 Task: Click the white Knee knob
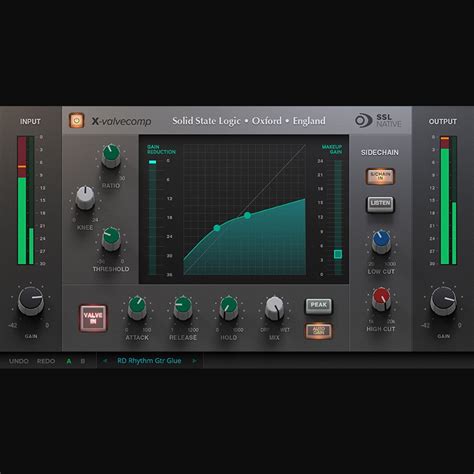(x=85, y=198)
